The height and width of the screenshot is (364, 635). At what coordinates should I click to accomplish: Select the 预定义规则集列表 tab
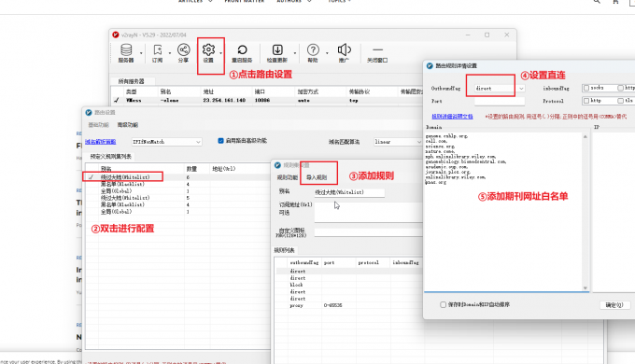coord(110,156)
